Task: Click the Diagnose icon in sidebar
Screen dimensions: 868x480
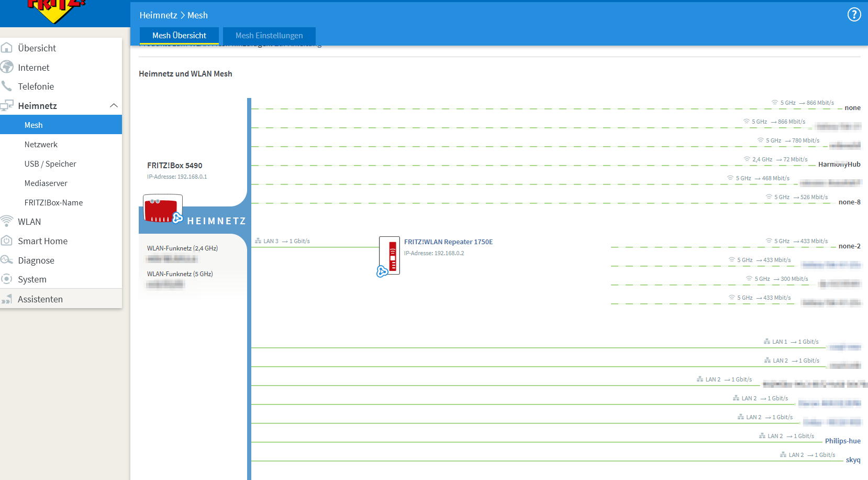Action: point(7,260)
